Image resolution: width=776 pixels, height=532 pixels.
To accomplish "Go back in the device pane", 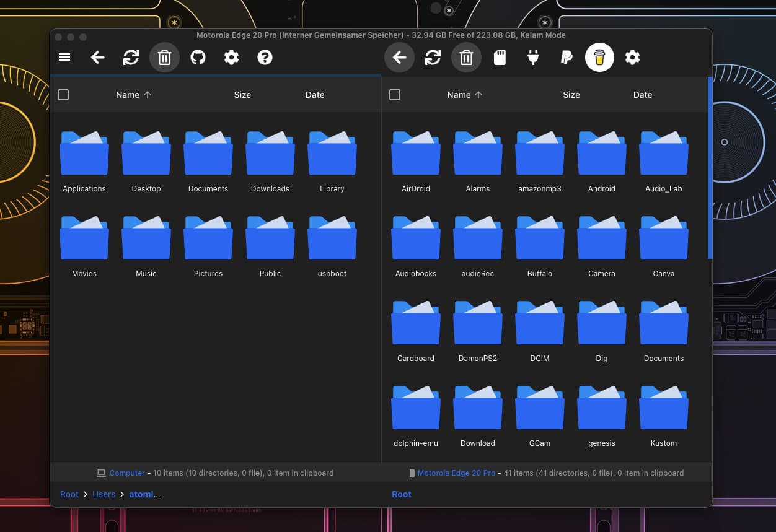I will (x=399, y=58).
